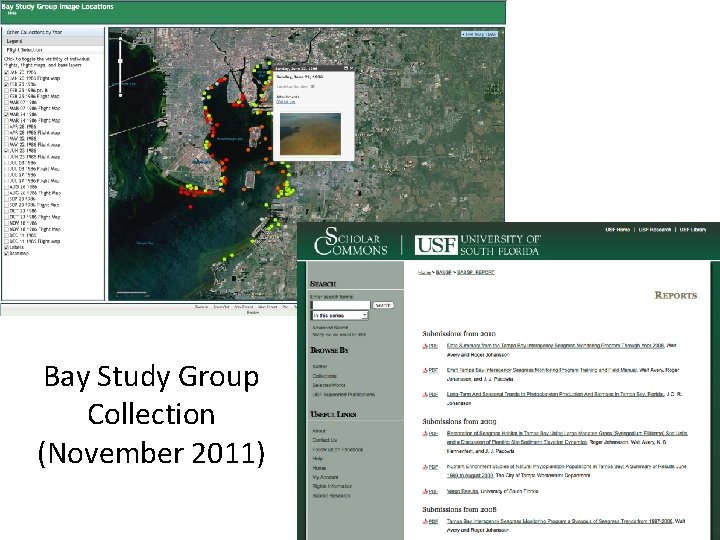The height and width of the screenshot is (540, 720).
Task: Open Advanced Search link under search box
Action: click(330, 327)
